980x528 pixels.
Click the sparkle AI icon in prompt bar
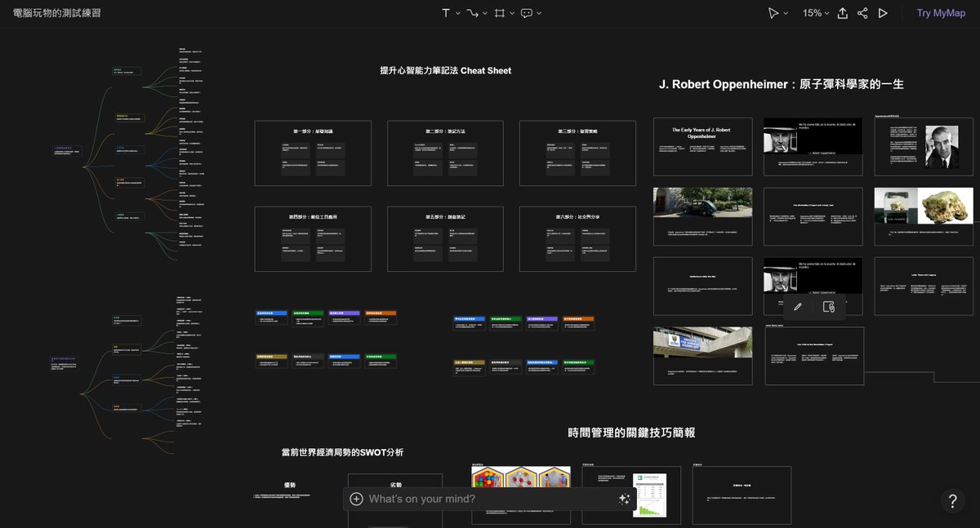point(624,499)
